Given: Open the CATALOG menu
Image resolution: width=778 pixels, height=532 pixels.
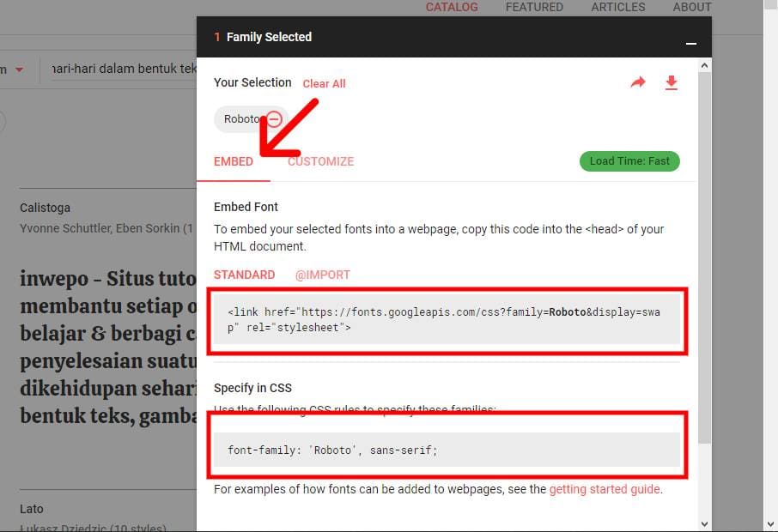Looking at the screenshot, I should [x=452, y=7].
